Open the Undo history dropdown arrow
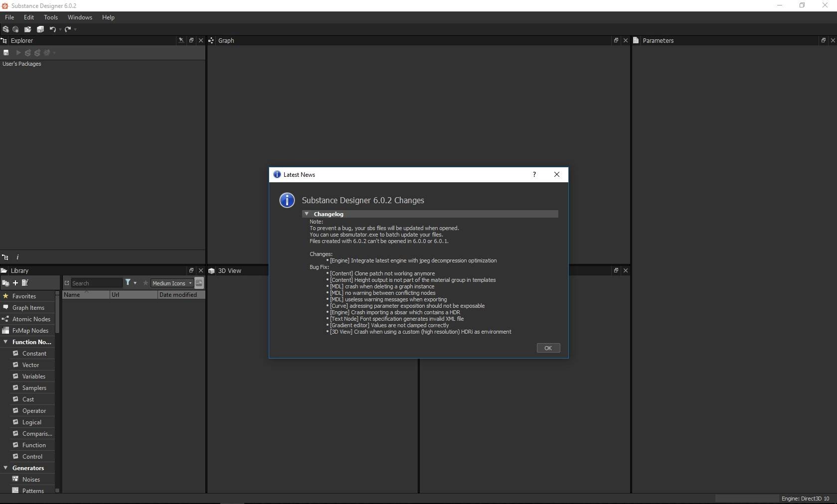The height and width of the screenshot is (504, 837). [x=60, y=29]
